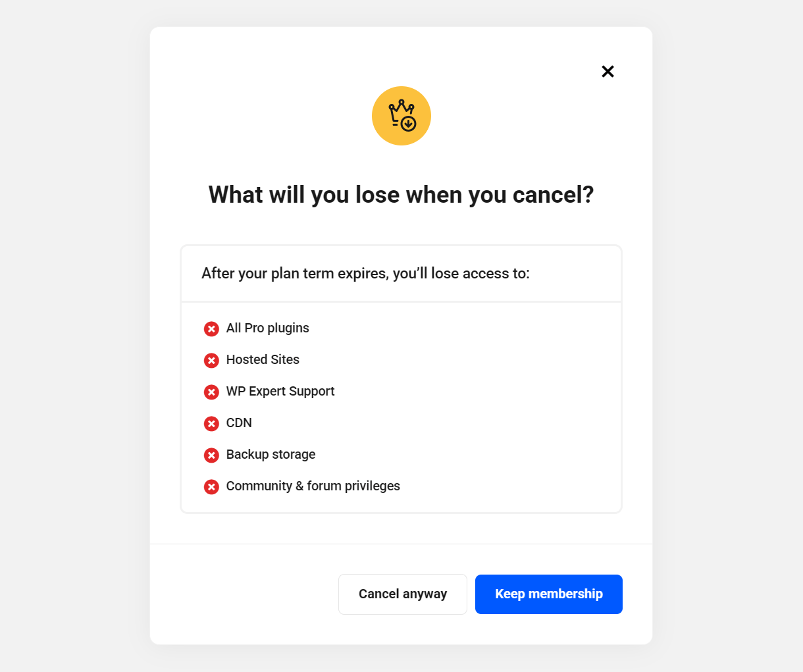Click the yellow crown downgrade icon
Viewport: 803px width, 672px height.
(401, 116)
